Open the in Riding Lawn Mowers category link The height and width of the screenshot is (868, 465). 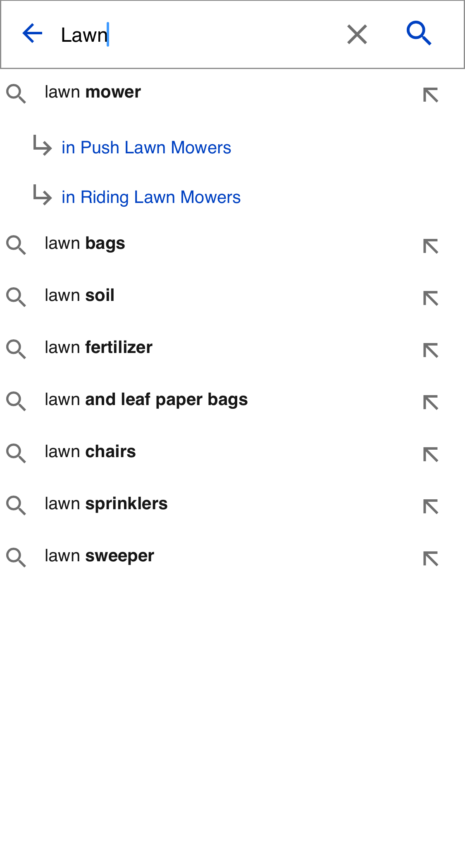pyautogui.click(x=150, y=197)
